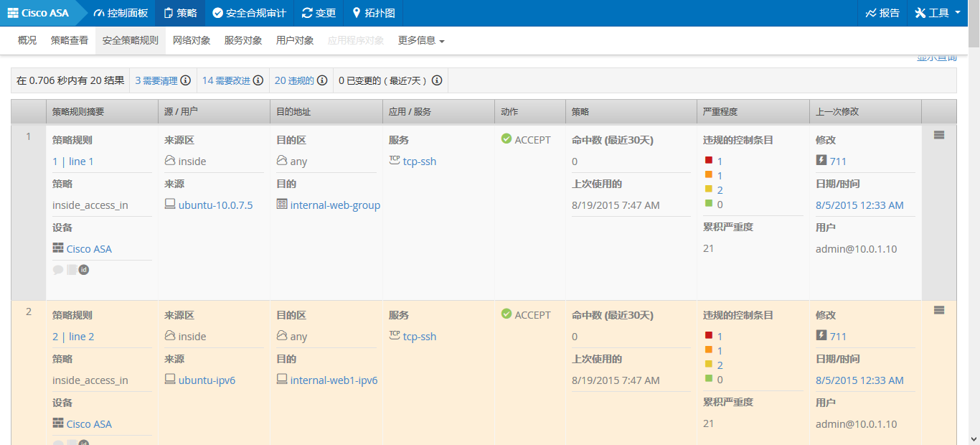Expand the 更多信息 dropdown

[x=421, y=41]
